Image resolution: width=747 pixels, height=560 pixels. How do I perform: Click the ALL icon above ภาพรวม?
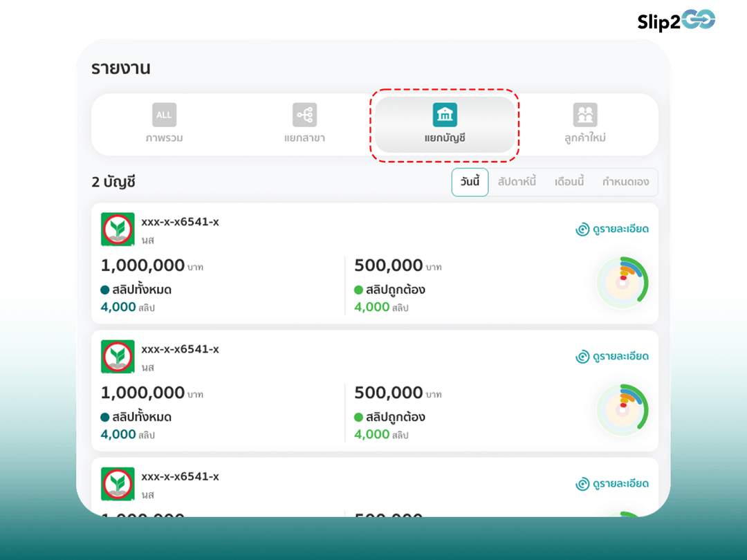click(164, 115)
